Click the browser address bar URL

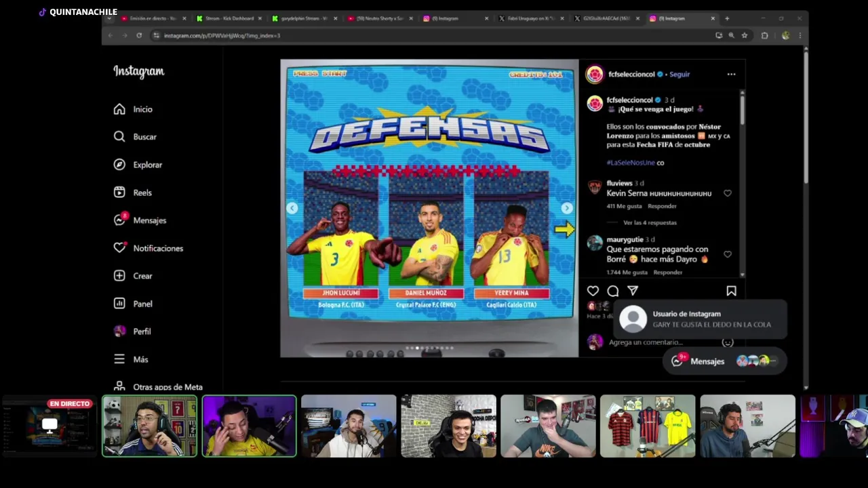coord(222,35)
